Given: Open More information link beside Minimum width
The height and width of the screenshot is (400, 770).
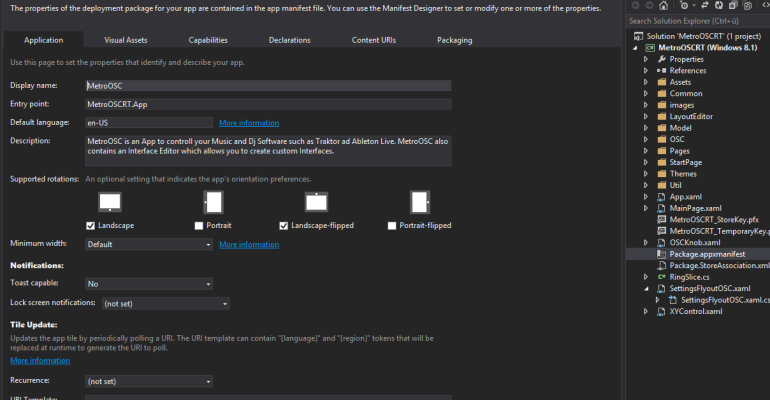Looking at the screenshot, I should 249,244.
